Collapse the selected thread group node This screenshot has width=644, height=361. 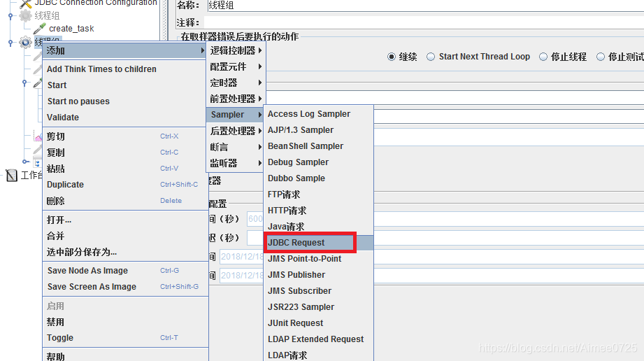click(10, 43)
